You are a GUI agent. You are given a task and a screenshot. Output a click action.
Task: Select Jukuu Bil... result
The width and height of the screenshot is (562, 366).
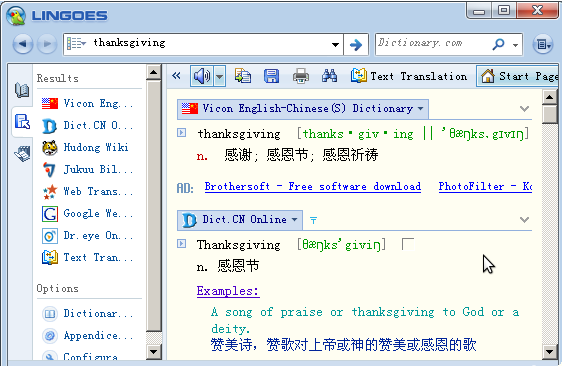(87, 169)
